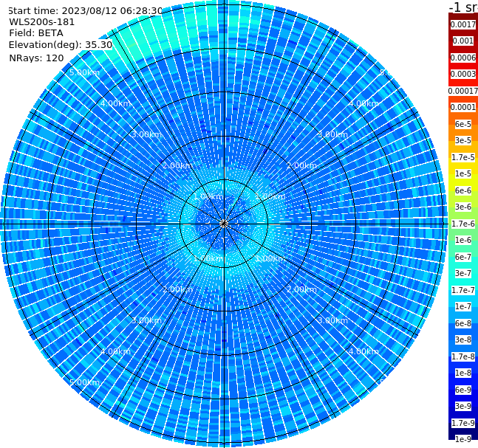Viewport: 478px width, 448px height.
Task: Select the northeast 2.00km range label
Action: click(x=301, y=165)
